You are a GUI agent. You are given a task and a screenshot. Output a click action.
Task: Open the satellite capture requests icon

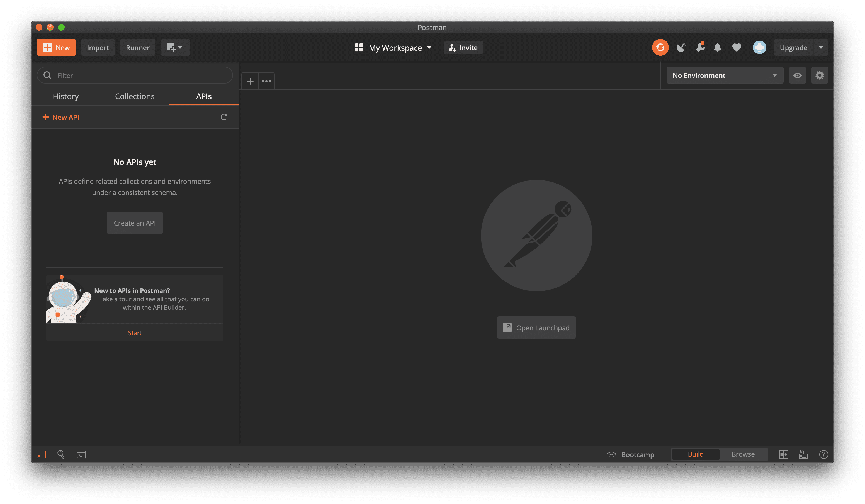(681, 48)
